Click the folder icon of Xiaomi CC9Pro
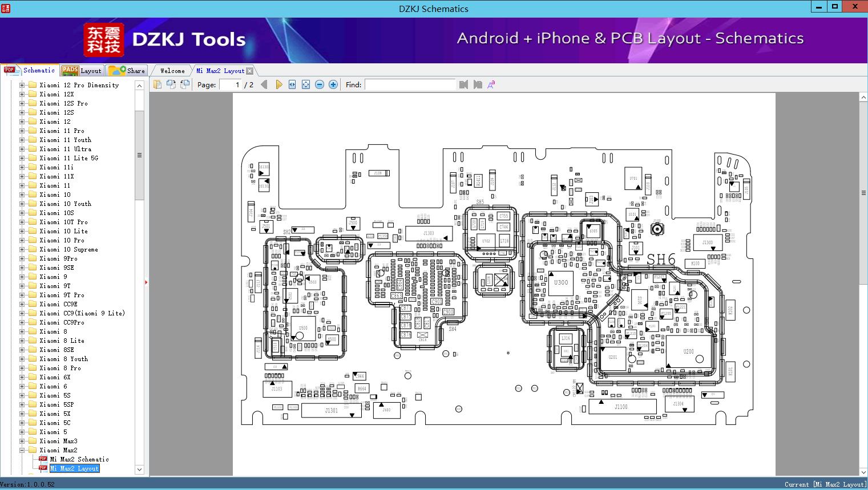Image resolution: width=868 pixels, height=490 pixels. point(33,322)
